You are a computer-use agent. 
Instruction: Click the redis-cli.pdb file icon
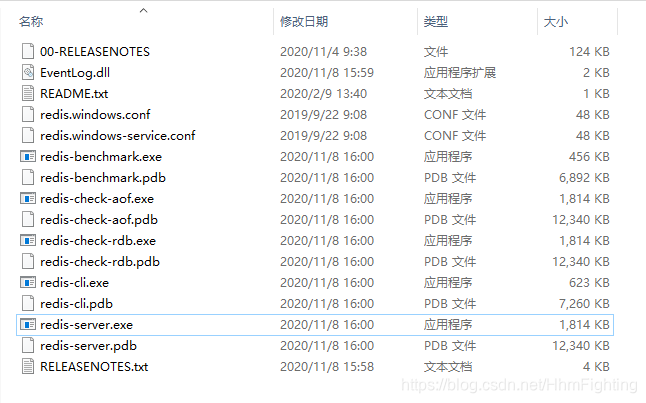tap(28, 304)
